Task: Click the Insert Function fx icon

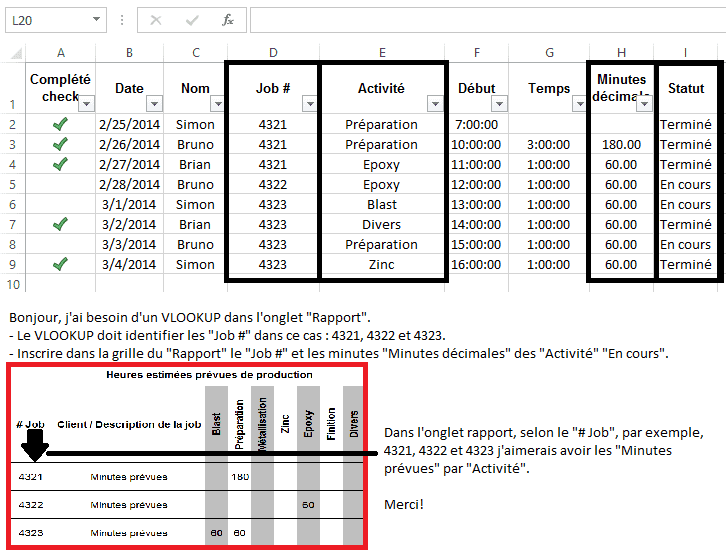Action: click(x=227, y=19)
